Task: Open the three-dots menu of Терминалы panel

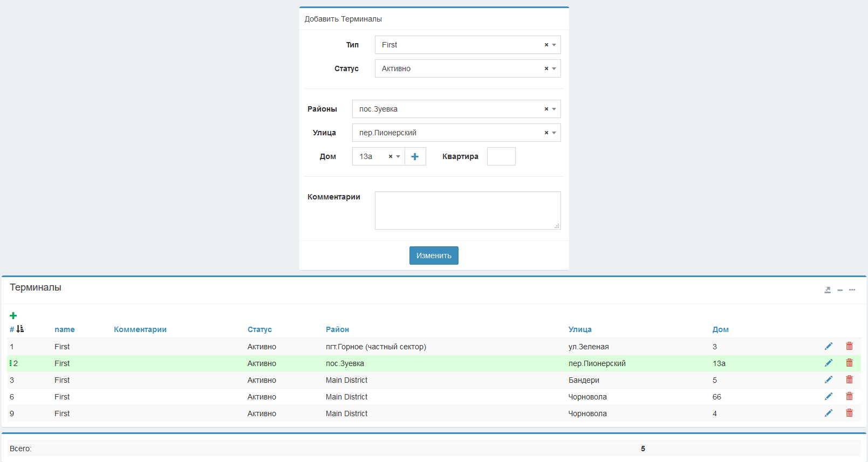Action: [852, 290]
